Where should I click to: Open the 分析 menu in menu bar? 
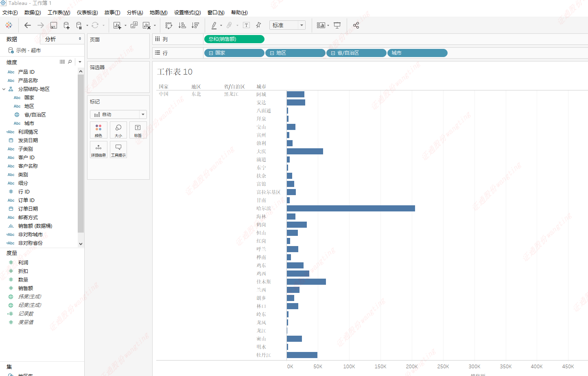pyautogui.click(x=135, y=13)
